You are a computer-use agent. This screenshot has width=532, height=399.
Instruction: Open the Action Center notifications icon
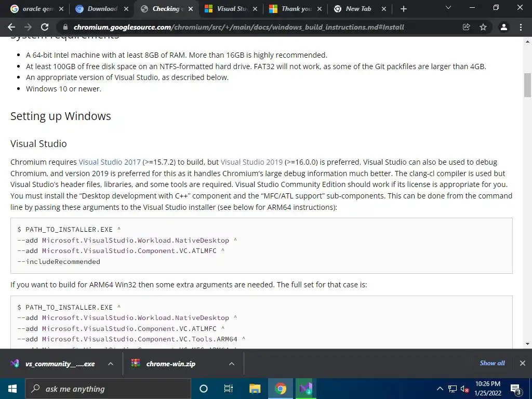pyautogui.click(x=516, y=389)
